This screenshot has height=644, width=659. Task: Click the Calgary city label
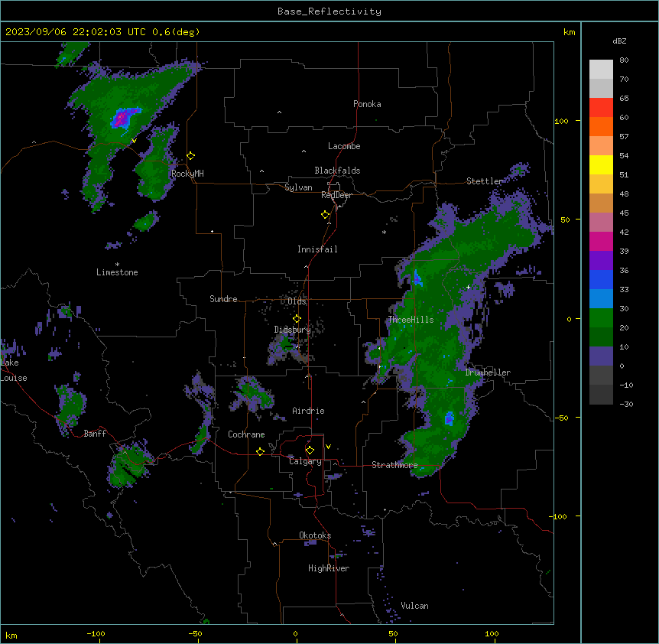coord(305,461)
